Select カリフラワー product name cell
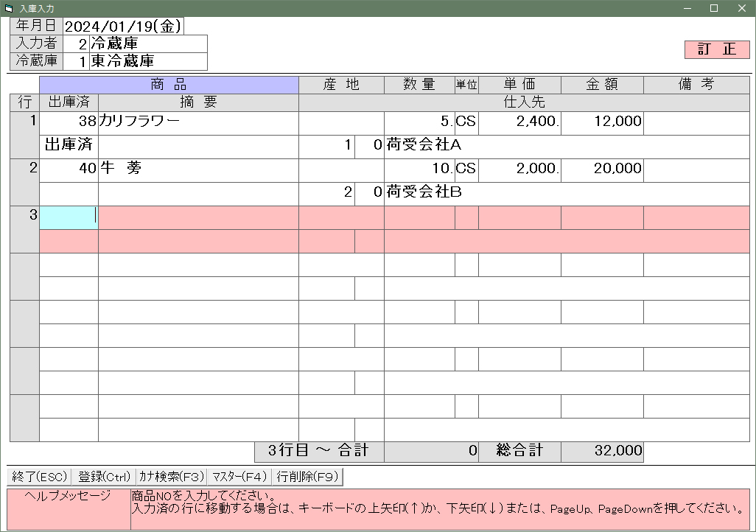 [x=197, y=122]
